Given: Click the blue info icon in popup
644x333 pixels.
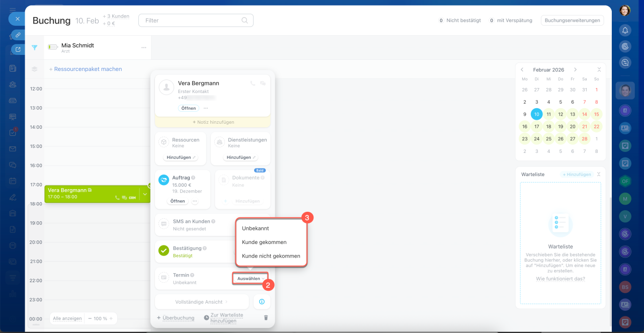Looking at the screenshot, I should [x=262, y=302].
